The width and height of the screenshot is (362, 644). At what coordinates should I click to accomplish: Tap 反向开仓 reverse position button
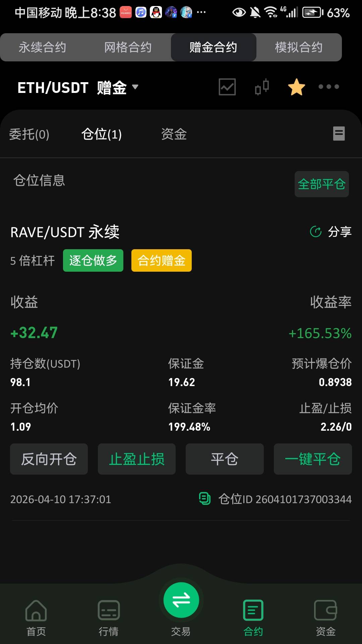point(49,459)
